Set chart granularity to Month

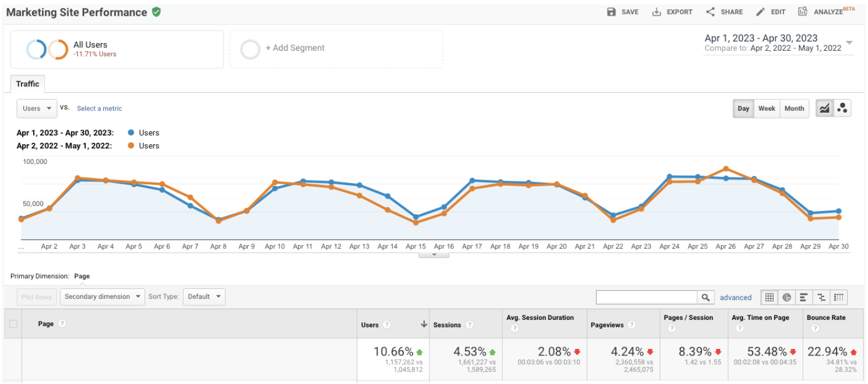point(794,109)
